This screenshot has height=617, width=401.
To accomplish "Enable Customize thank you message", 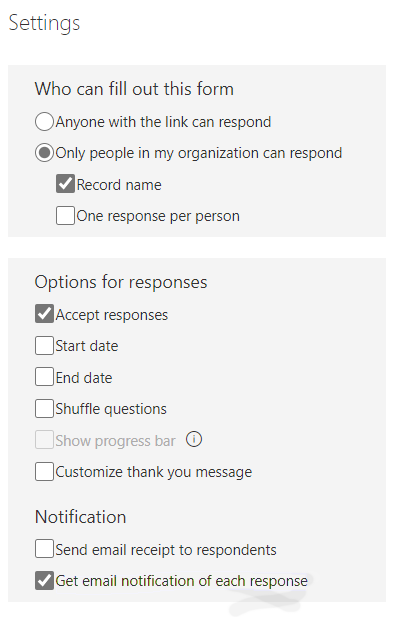I will [x=44, y=471].
